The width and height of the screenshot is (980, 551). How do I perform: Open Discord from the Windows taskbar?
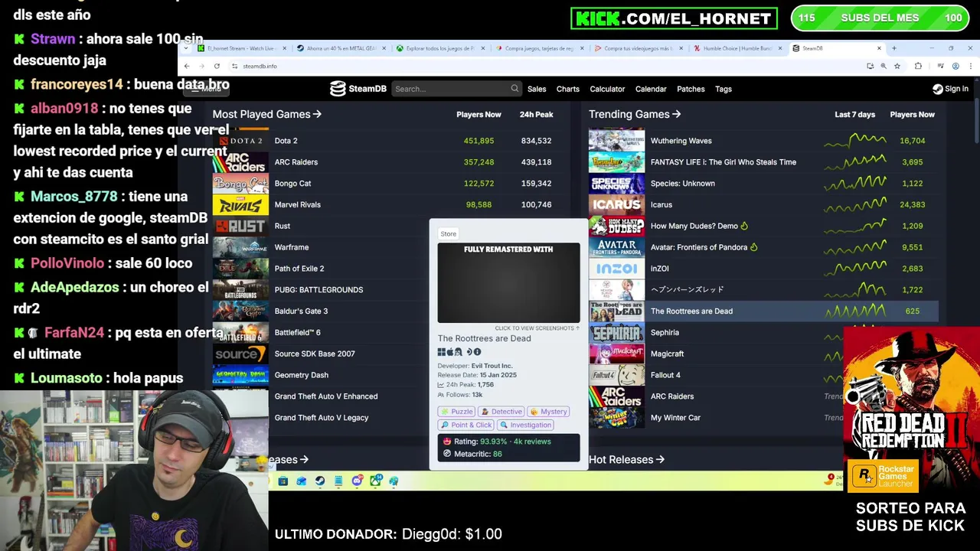357,481
